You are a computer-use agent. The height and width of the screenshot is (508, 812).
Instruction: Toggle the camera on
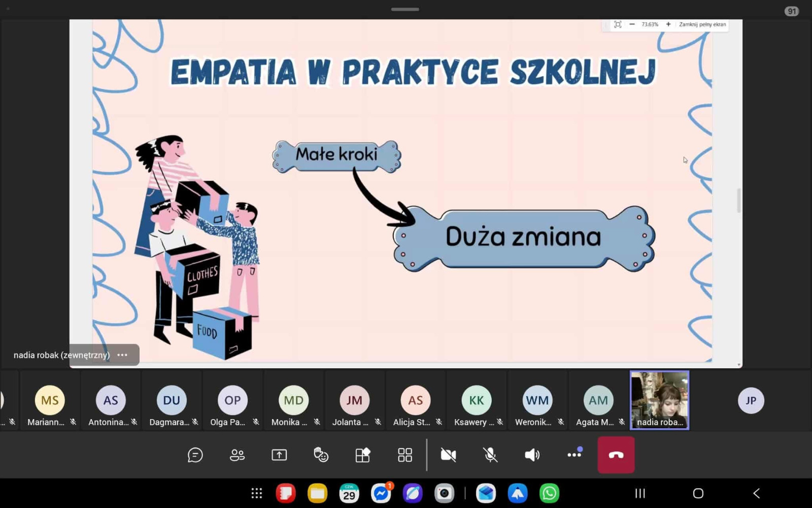[x=448, y=455]
